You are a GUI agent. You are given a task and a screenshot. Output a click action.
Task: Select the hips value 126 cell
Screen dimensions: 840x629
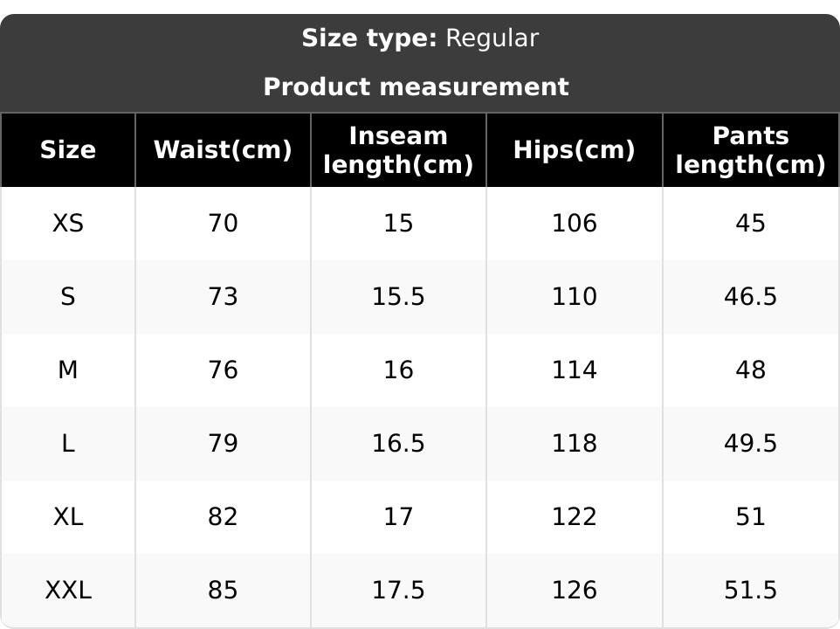point(574,591)
